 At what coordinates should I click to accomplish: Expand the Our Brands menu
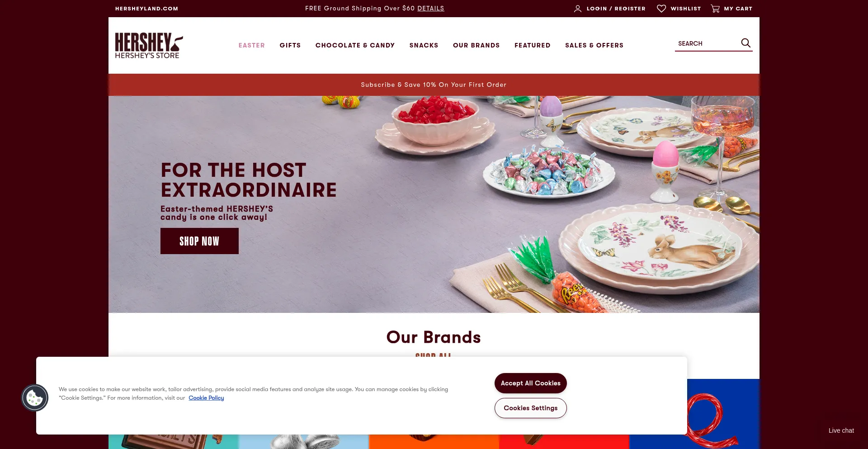pyautogui.click(x=476, y=45)
